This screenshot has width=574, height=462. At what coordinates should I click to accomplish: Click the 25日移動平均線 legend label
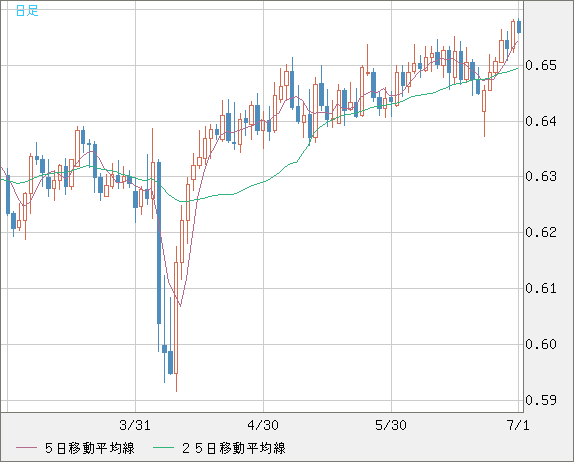click(234, 448)
